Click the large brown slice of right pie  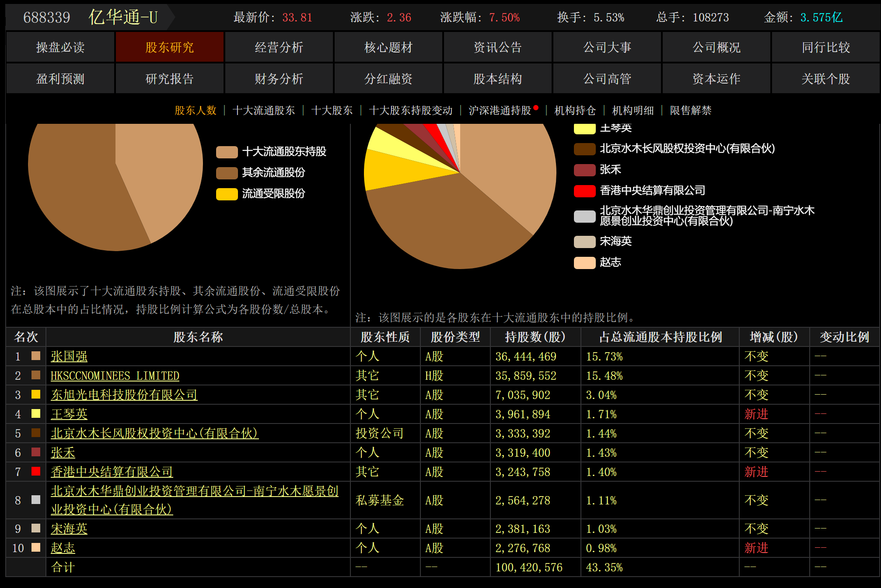pyautogui.click(x=446, y=227)
